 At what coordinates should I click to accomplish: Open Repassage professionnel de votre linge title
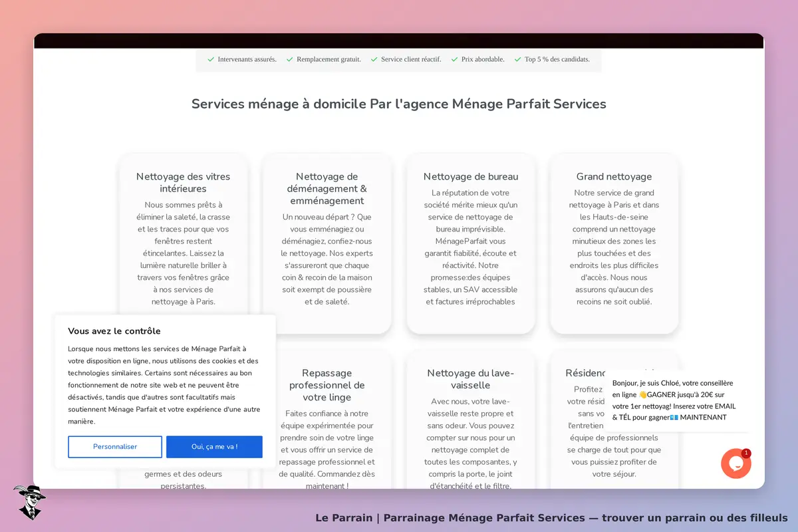327,385
